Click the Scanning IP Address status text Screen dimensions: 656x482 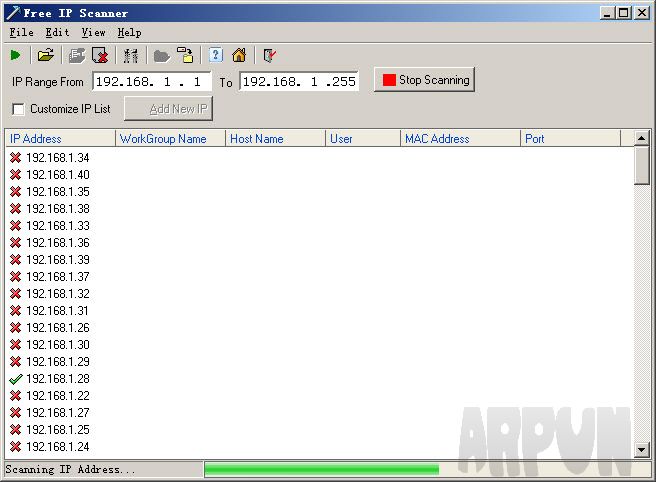(70, 469)
